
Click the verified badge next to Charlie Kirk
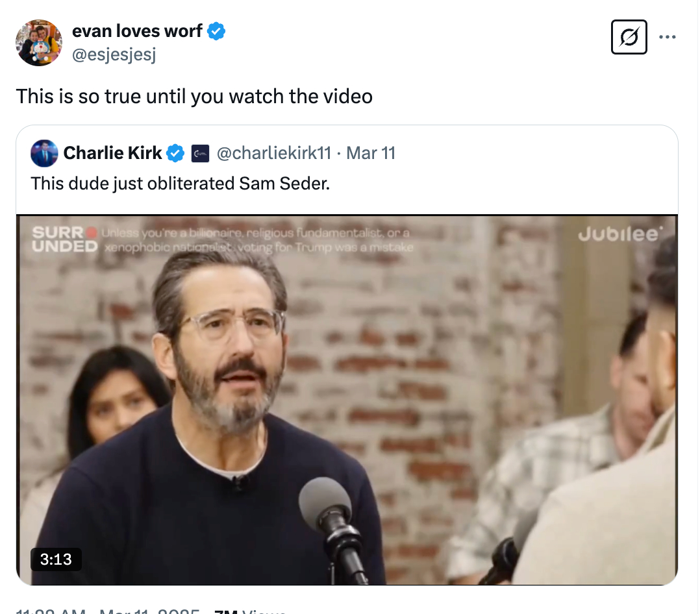175,153
